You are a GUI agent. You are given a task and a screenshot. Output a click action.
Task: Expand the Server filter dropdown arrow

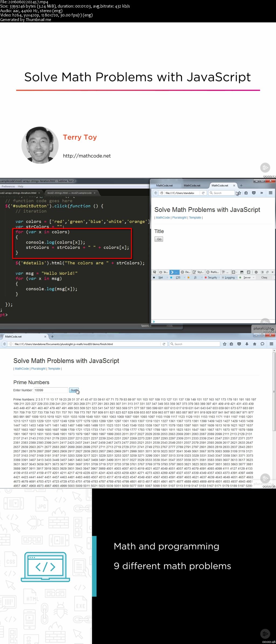coord(254,277)
